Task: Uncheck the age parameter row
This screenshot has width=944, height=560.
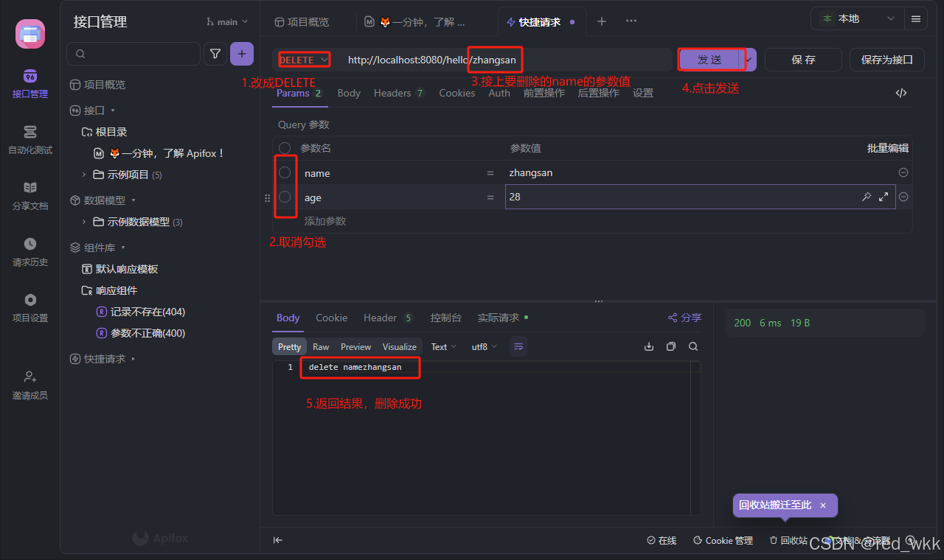Action: (x=285, y=197)
